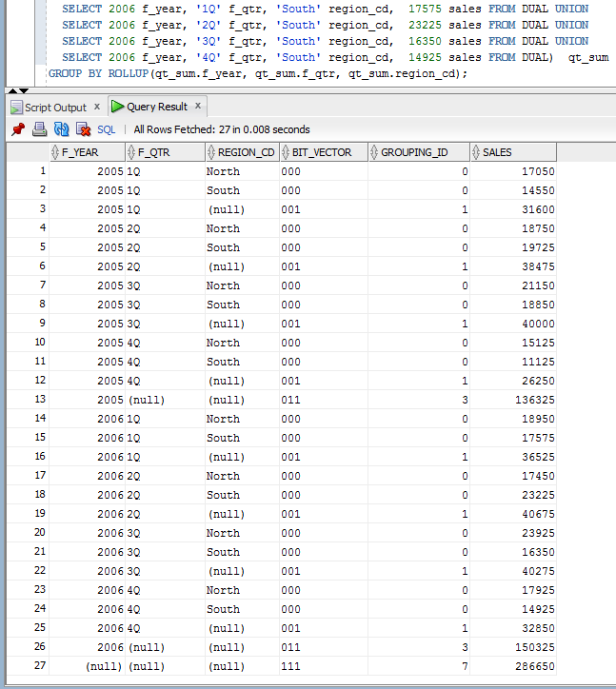Select grouping ID cell with value 7
This screenshot has height=689, width=616.
coord(419,666)
